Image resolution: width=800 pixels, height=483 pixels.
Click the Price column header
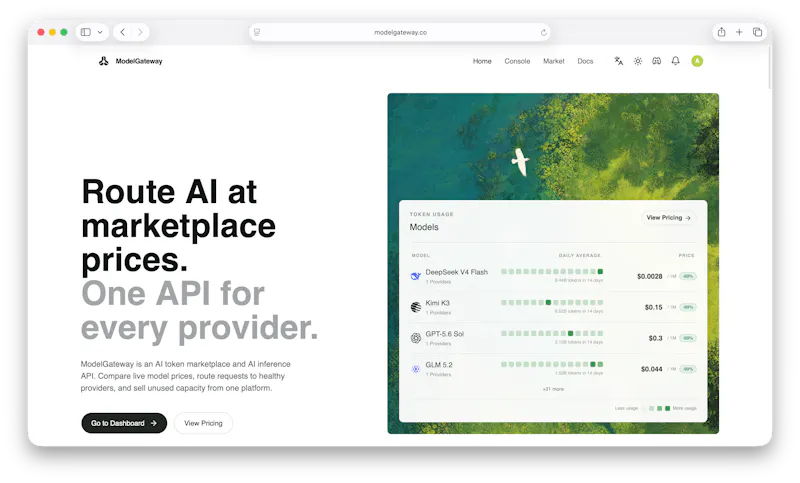click(686, 256)
